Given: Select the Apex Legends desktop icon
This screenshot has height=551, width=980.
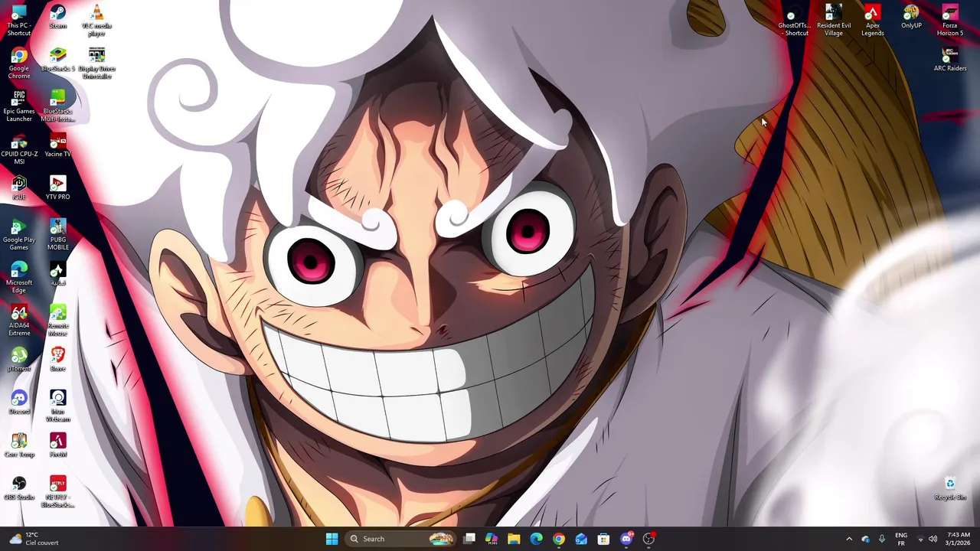Looking at the screenshot, I should (x=872, y=21).
